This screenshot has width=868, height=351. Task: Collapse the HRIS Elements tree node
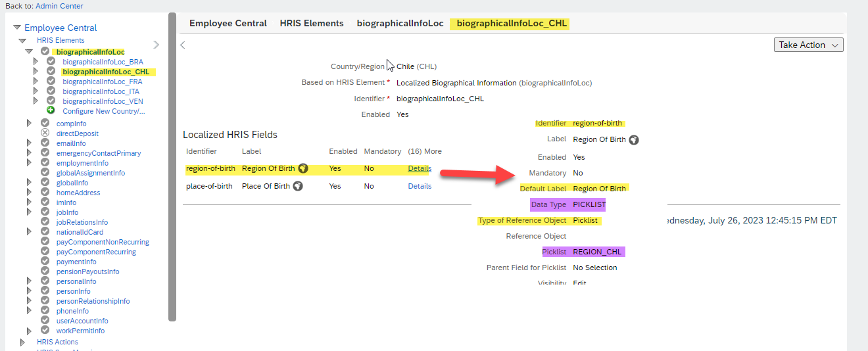click(x=22, y=41)
